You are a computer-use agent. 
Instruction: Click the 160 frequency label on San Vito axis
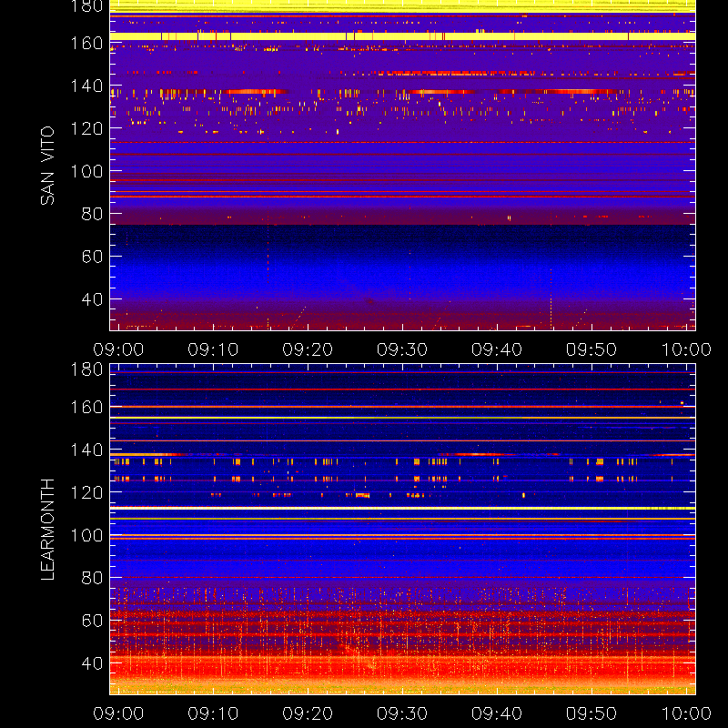86,43
